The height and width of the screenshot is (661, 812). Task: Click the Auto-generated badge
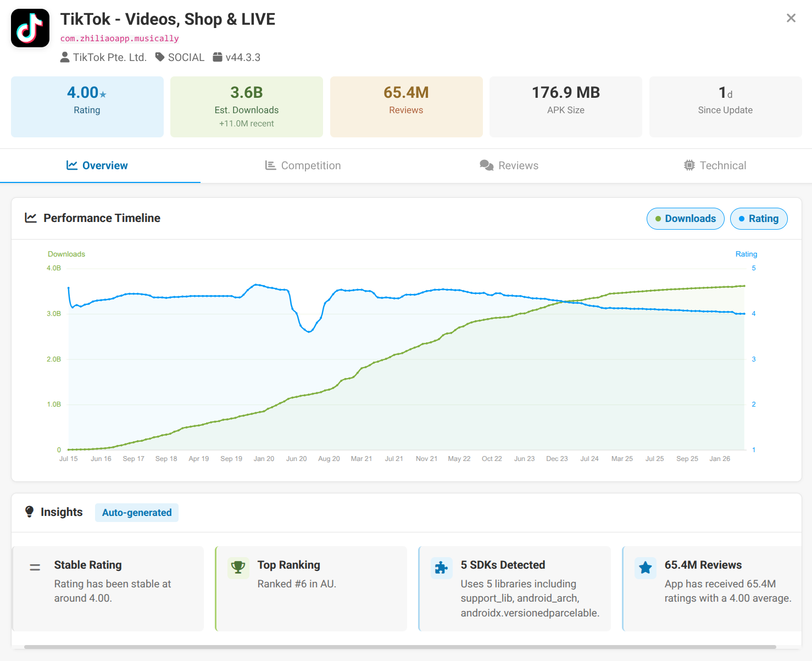coord(137,513)
